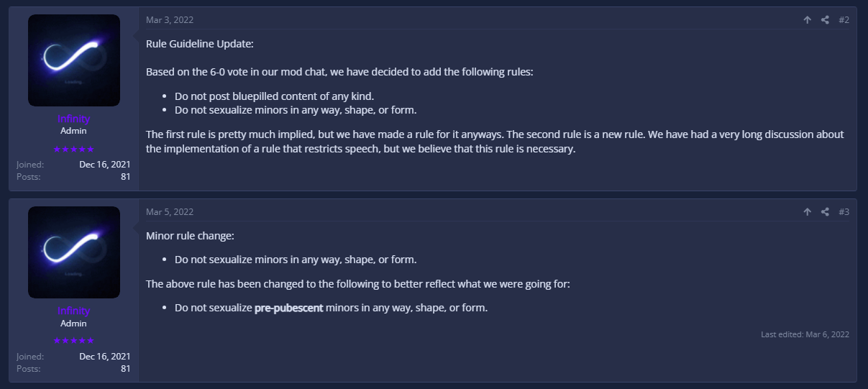Open the Infinity avatar in the second post
868x389 pixels.
[x=74, y=252]
